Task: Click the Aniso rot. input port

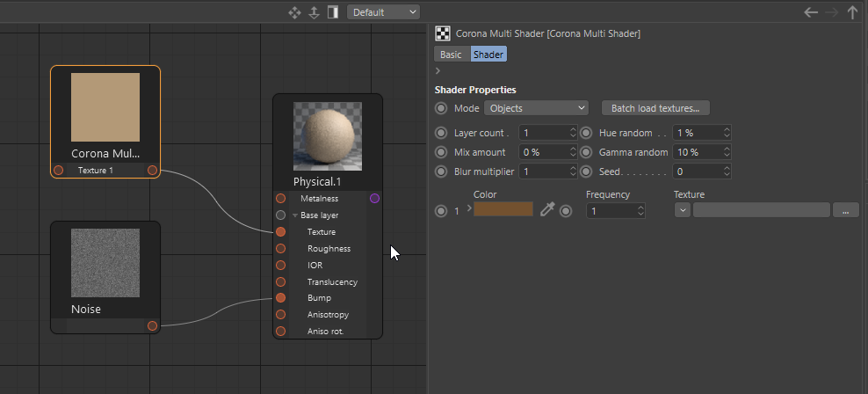Action: click(x=280, y=332)
